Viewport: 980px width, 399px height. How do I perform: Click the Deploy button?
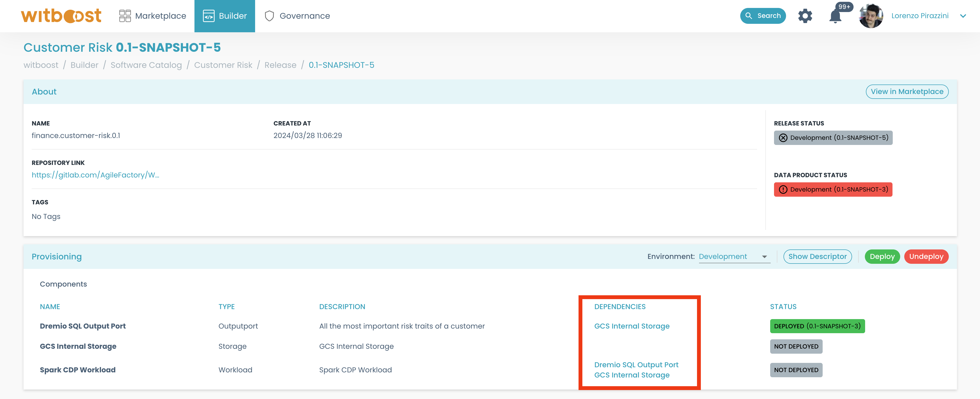coord(881,256)
